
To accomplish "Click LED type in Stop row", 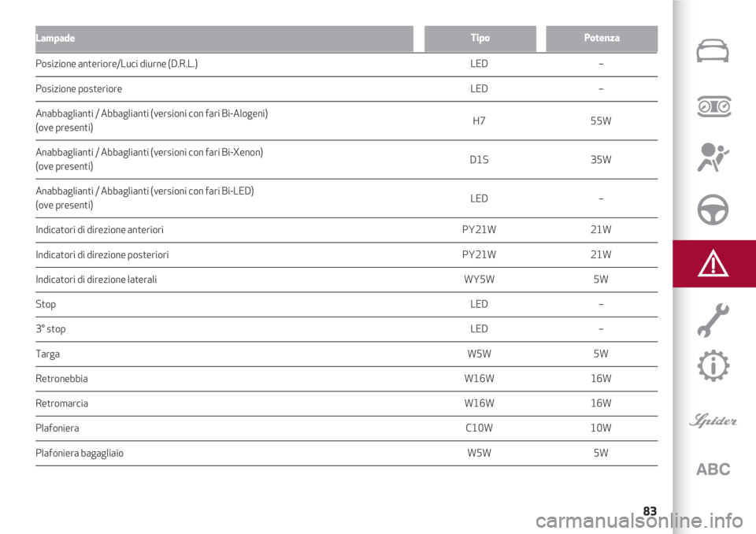I will (x=480, y=304).
